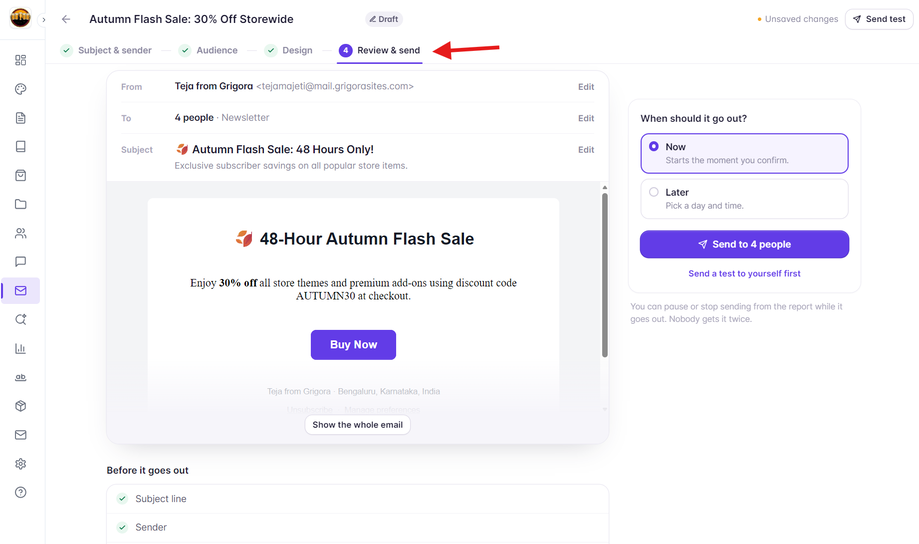Expand the sidebar with chevron arrow
Image resolution: width=919 pixels, height=544 pixels.
[43, 20]
